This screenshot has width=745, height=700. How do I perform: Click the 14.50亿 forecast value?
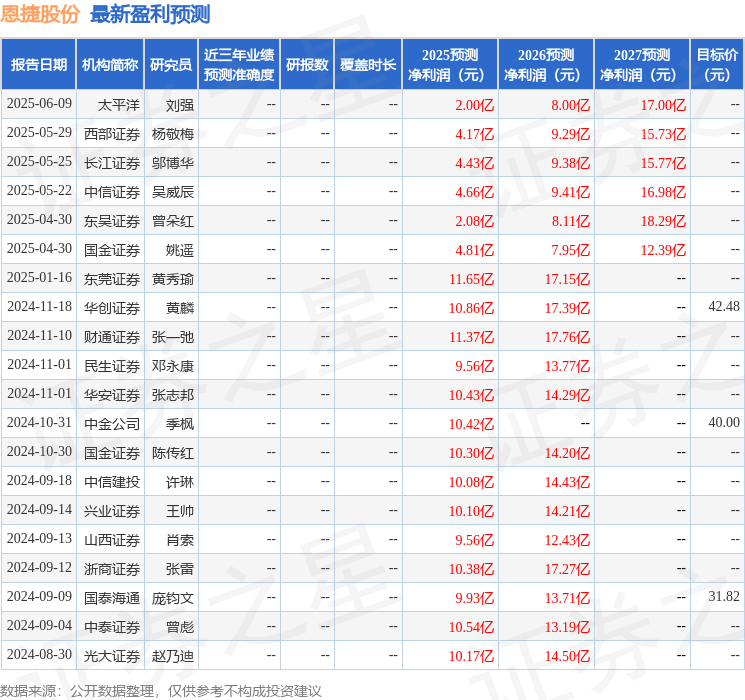click(567, 655)
